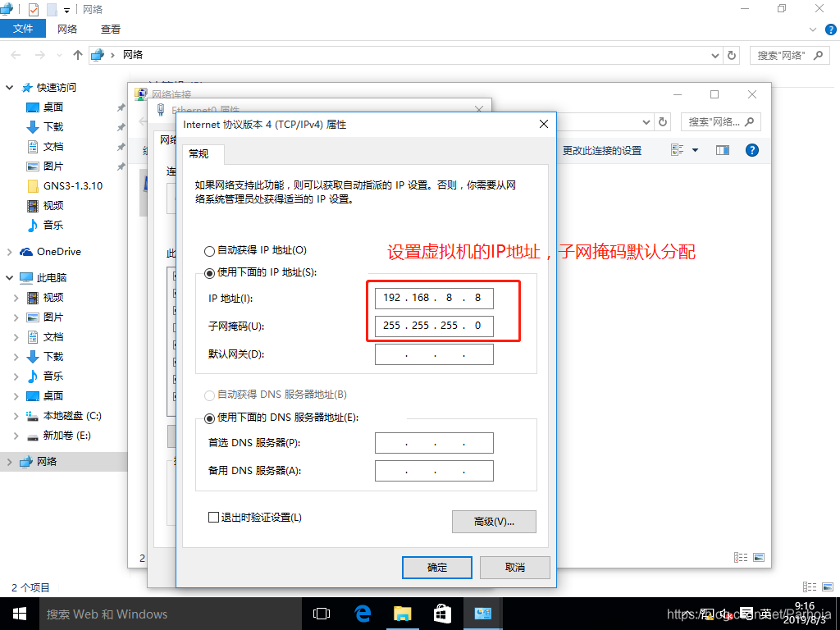This screenshot has width=840, height=630.
Task: Enable 退出时验证设置 checkbox
Action: [213, 517]
